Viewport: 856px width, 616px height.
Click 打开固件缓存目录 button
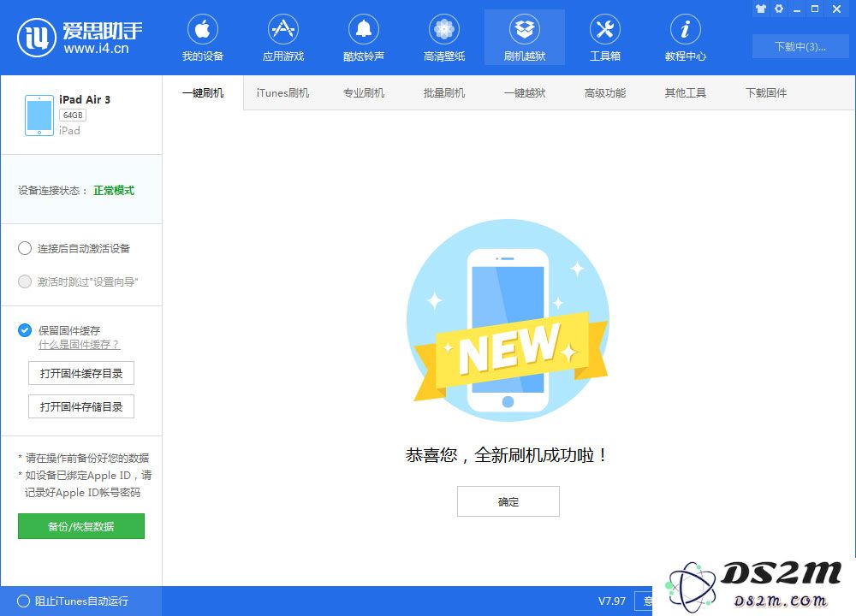coord(80,373)
